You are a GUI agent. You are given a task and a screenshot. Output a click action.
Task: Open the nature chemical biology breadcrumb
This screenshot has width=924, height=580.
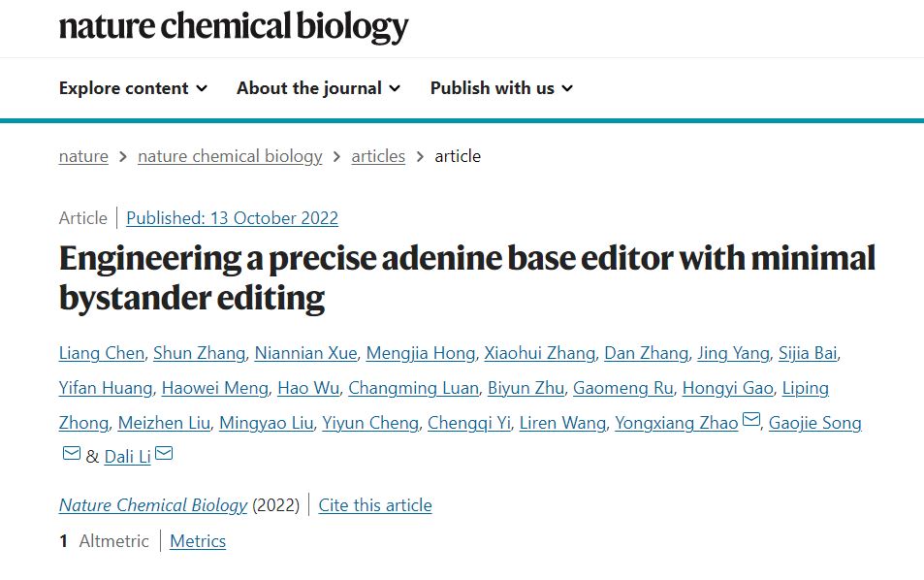click(x=230, y=156)
